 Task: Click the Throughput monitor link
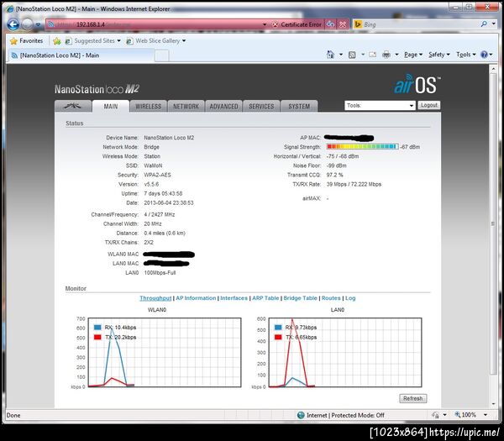pos(155,298)
